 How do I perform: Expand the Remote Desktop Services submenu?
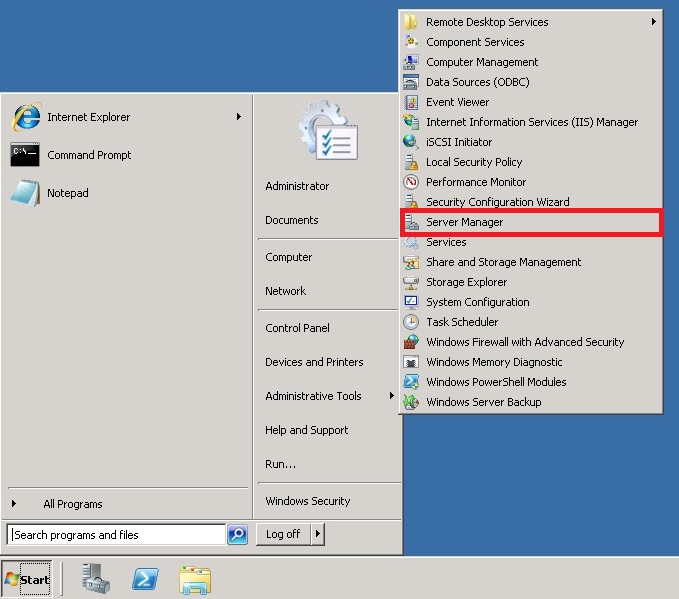(654, 22)
